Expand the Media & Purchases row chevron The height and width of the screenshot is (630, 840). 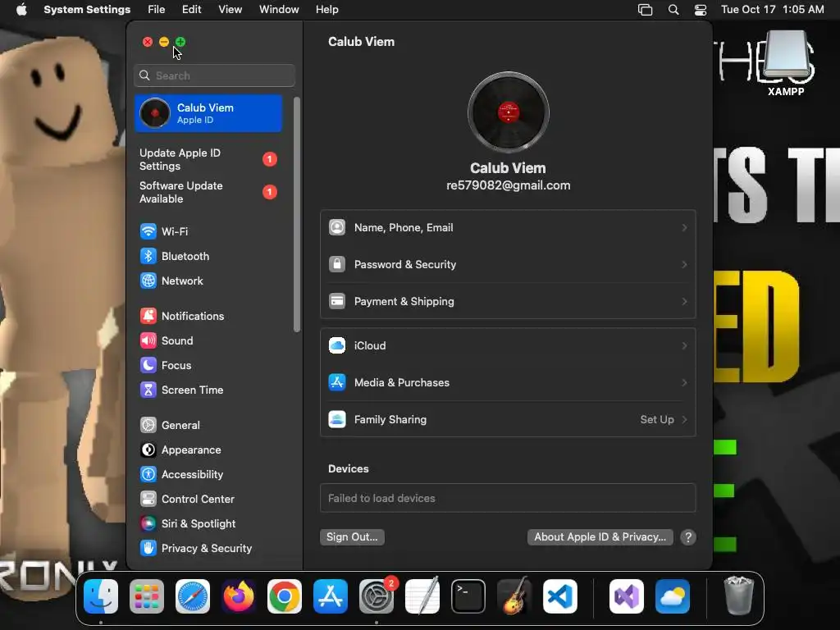[684, 383]
